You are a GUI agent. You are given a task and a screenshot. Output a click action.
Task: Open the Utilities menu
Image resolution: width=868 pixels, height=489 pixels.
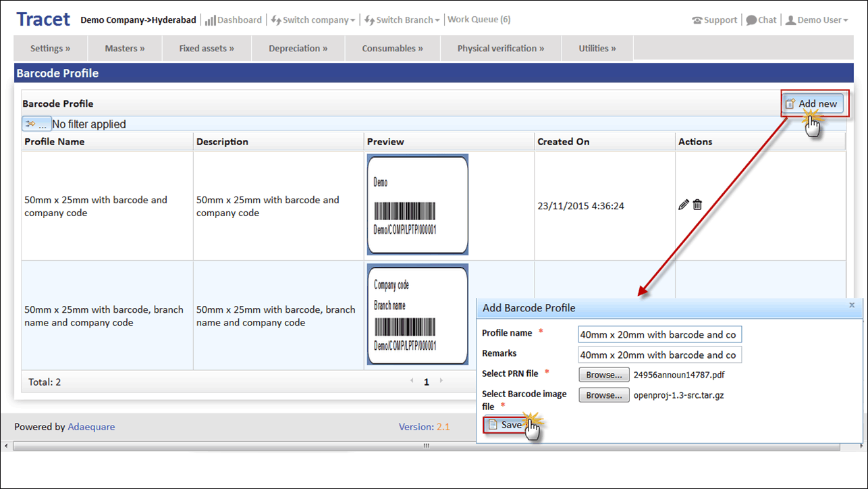click(x=597, y=48)
